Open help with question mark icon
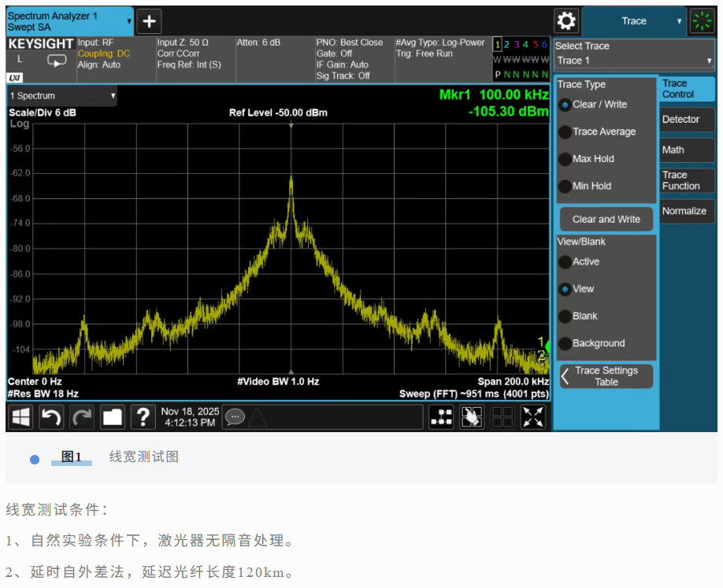This screenshot has height=588, width=723. 143,417
